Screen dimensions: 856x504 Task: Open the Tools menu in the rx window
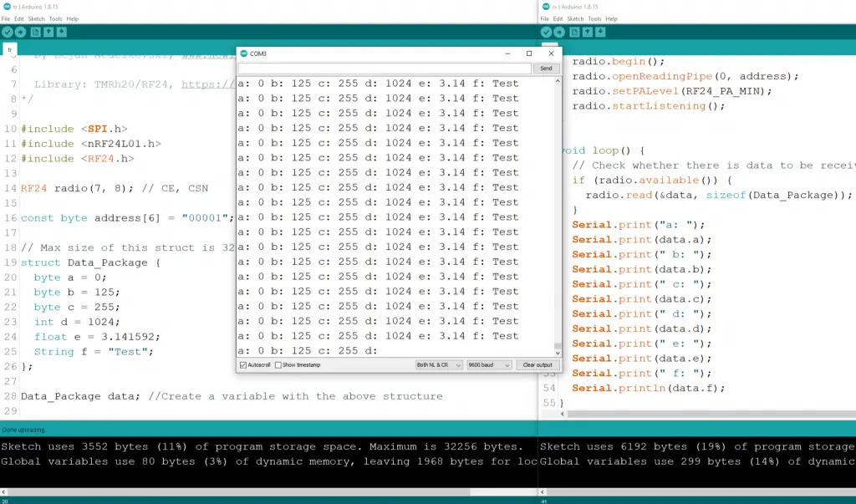click(x=594, y=18)
